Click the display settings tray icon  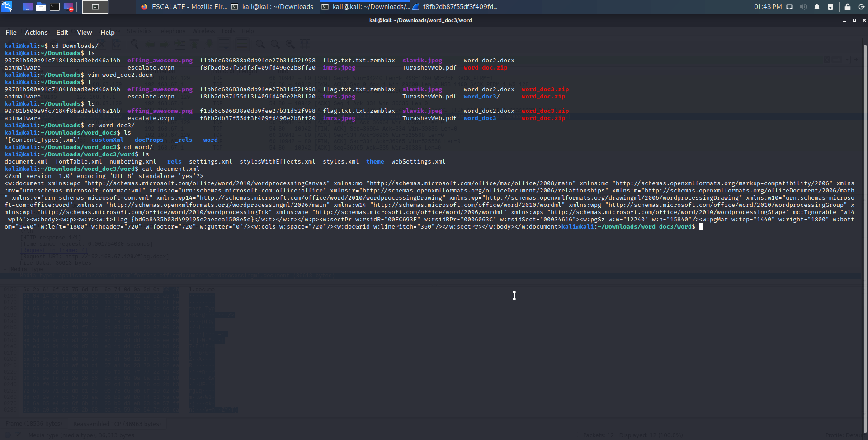click(789, 7)
